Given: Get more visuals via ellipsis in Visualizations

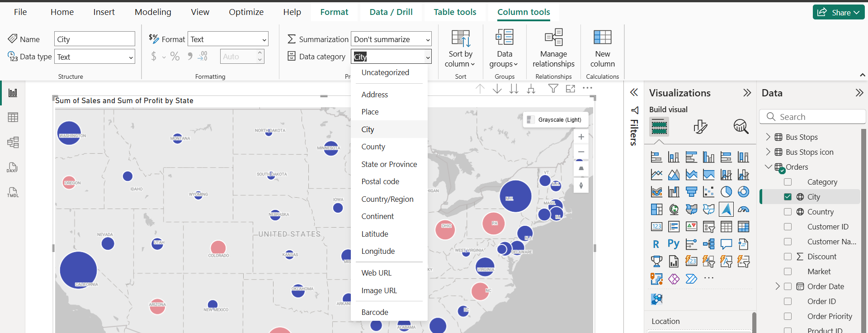Looking at the screenshot, I should coord(708,278).
